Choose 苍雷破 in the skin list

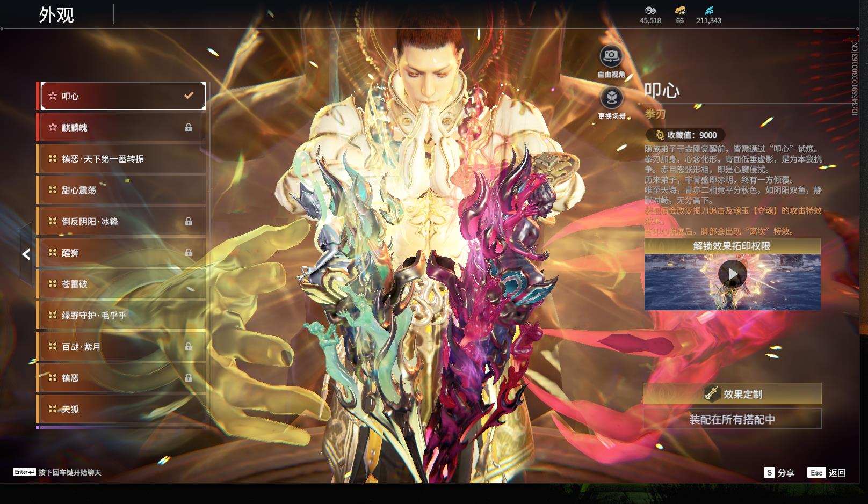tap(121, 284)
